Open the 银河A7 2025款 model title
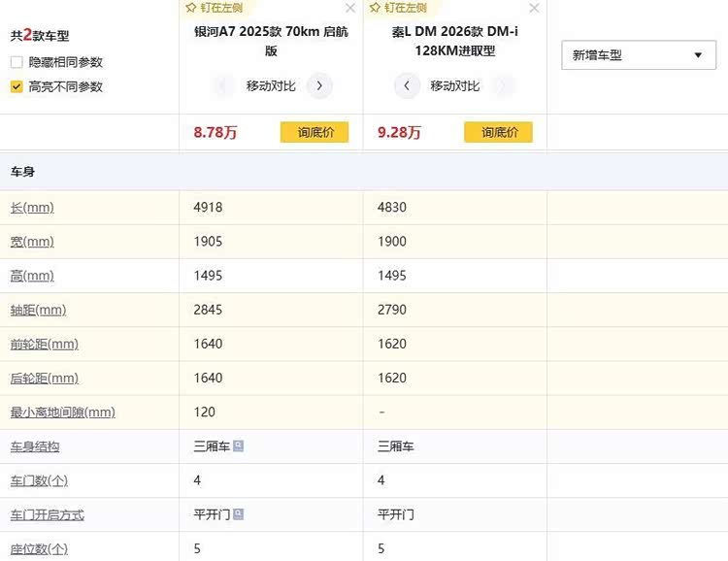728x561 pixels. 271,41
